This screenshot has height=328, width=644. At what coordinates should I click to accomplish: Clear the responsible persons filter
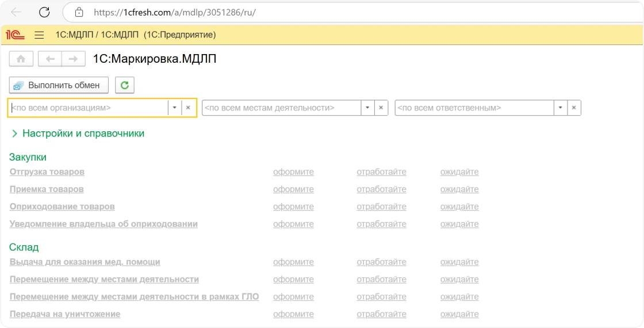click(574, 108)
